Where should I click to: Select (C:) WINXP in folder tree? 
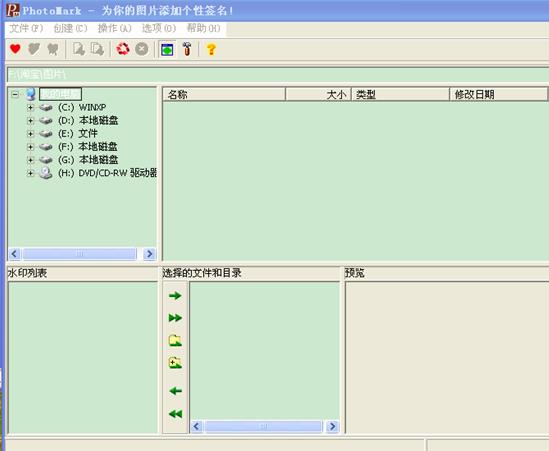click(x=82, y=107)
